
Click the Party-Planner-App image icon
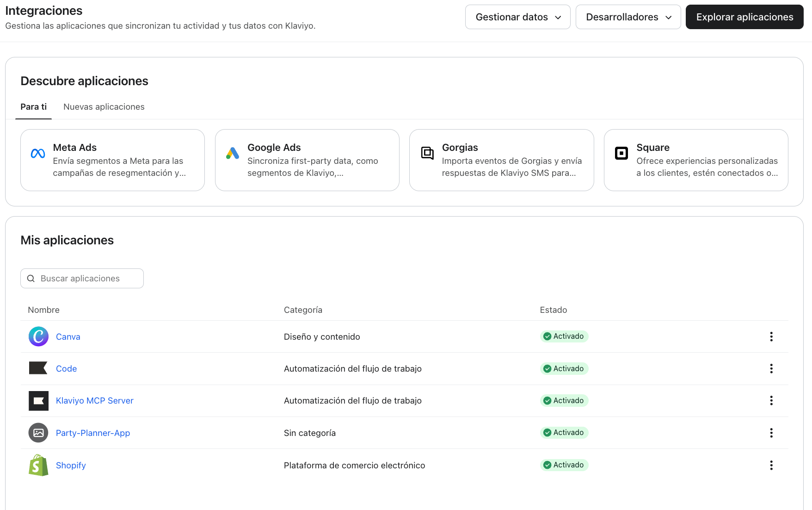[x=38, y=433]
